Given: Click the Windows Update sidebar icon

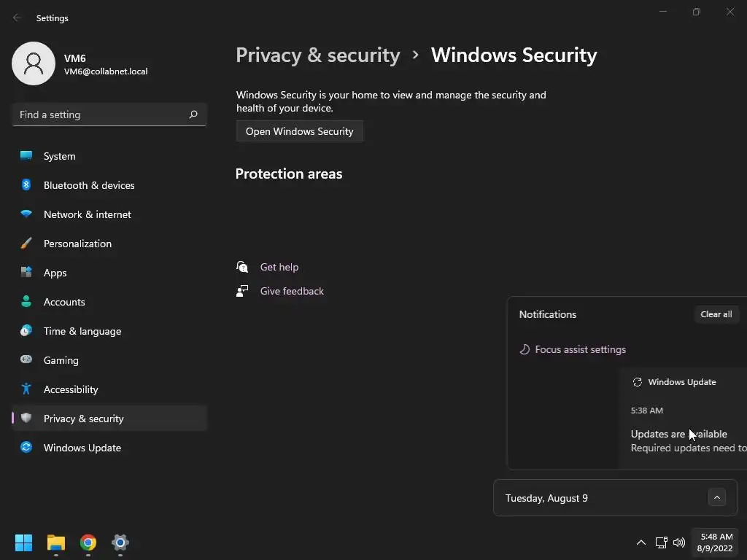Looking at the screenshot, I should pyautogui.click(x=26, y=448).
